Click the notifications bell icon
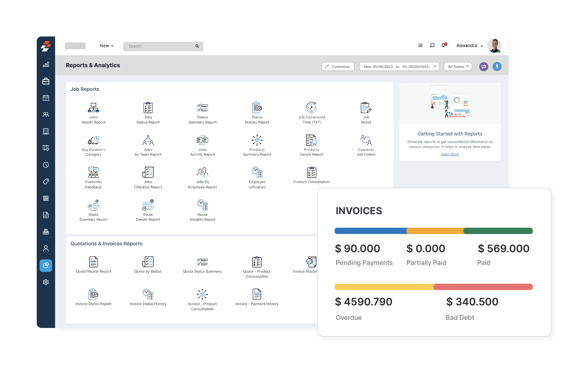The image size is (588, 373). pos(444,45)
